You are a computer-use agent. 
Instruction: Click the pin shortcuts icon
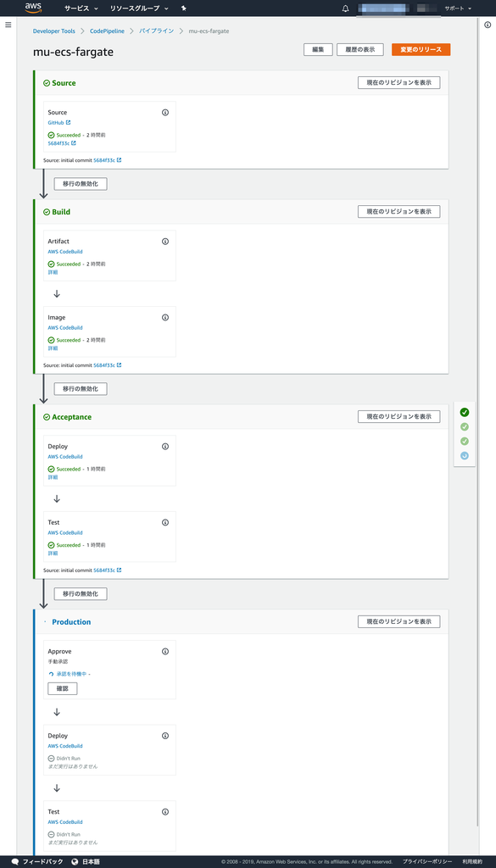coord(184,8)
